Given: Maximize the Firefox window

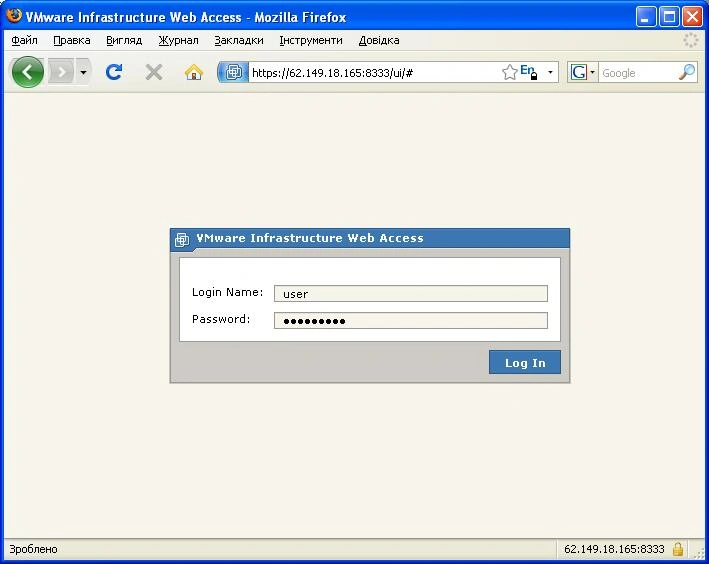Looking at the screenshot, I should (669, 17).
